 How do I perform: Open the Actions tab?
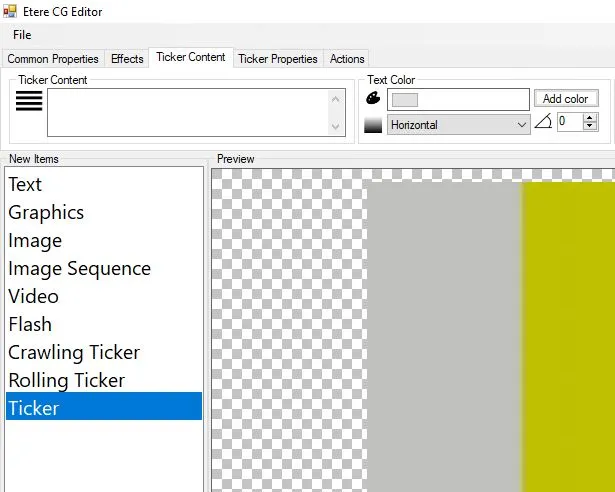click(x=347, y=59)
